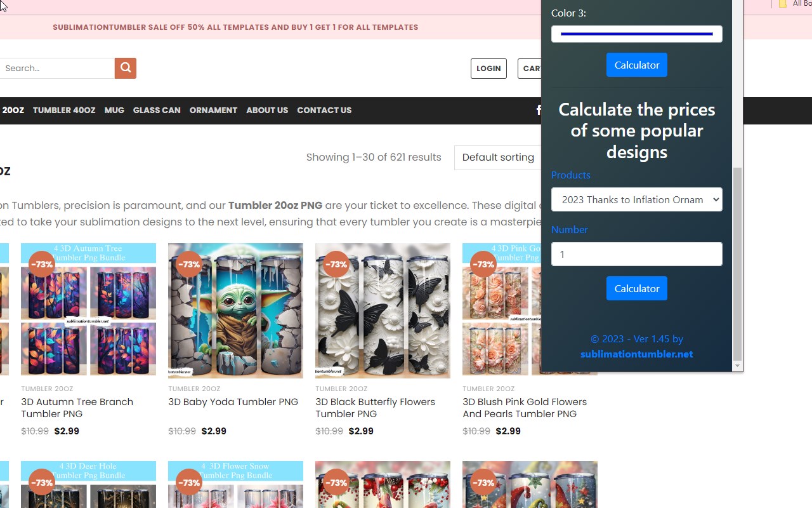Image resolution: width=812 pixels, height=508 pixels.
Task: Open TUMBLER 40OZ menu item
Action: click(x=64, y=110)
